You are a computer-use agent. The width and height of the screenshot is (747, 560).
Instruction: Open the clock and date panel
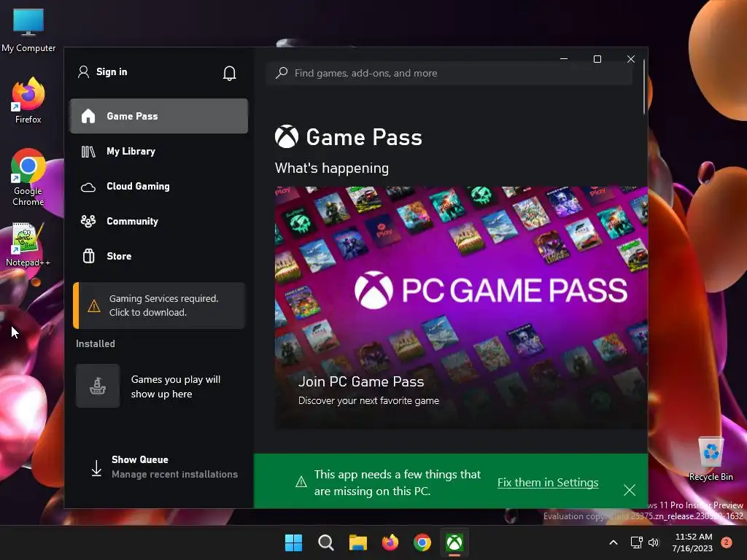(692, 542)
